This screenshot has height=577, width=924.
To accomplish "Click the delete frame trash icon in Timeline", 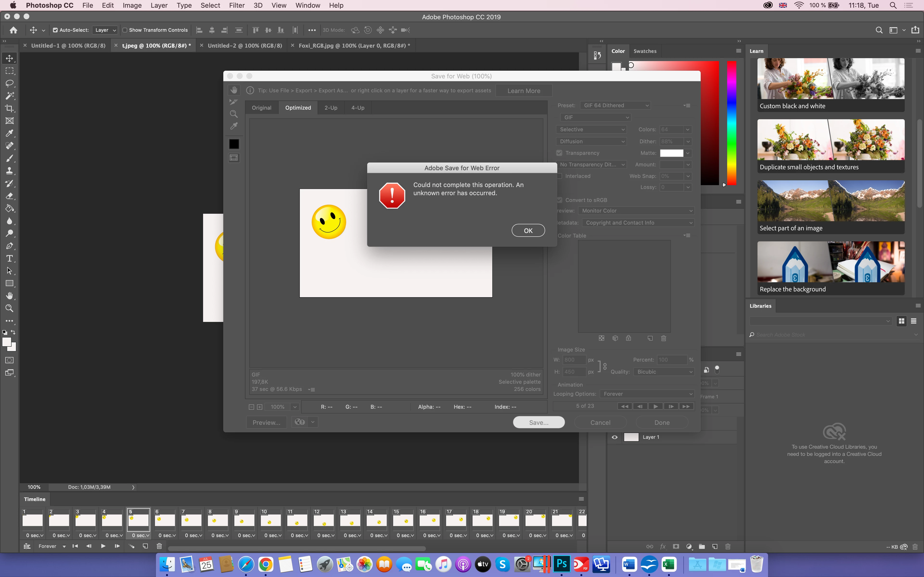I will pos(159,546).
